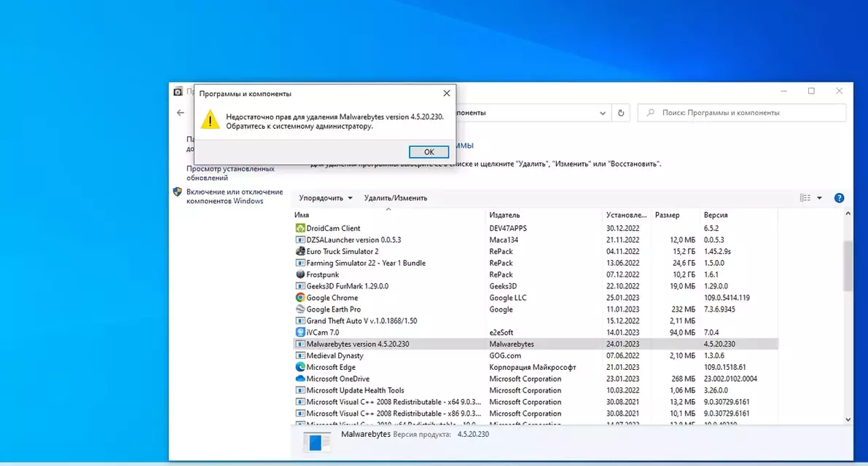Open Включение или отключение компонентов Windows
This screenshot has height=466, width=868.
pyautogui.click(x=234, y=197)
